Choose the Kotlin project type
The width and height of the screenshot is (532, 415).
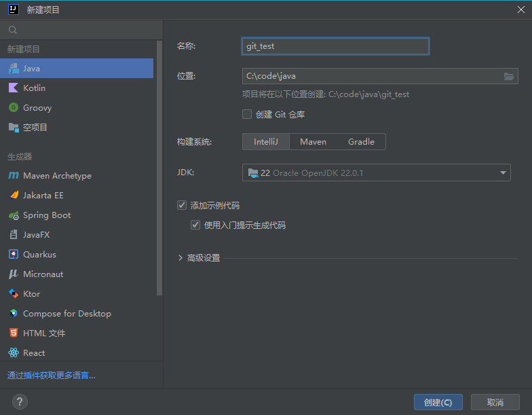coord(77,88)
